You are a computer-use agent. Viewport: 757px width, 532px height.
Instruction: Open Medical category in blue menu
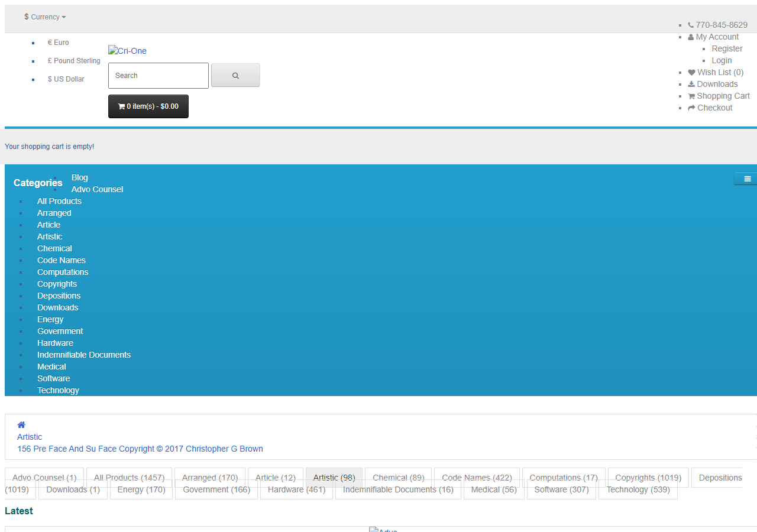[51, 366]
